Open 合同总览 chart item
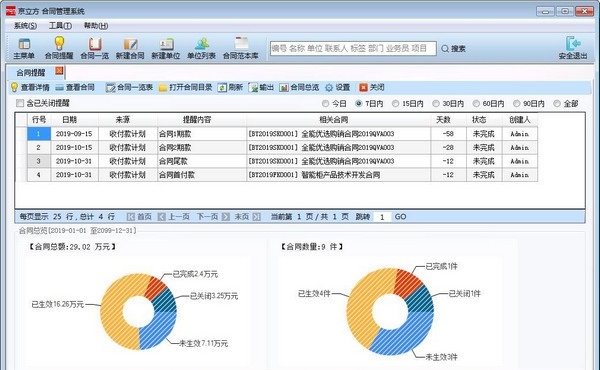Image resolution: width=600 pixels, height=370 pixels. point(299,88)
